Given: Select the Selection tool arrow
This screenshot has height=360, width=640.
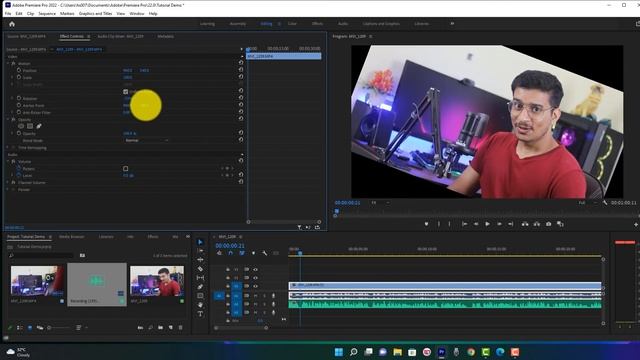Looking at the screenshot, I should [x=200, y=242].
